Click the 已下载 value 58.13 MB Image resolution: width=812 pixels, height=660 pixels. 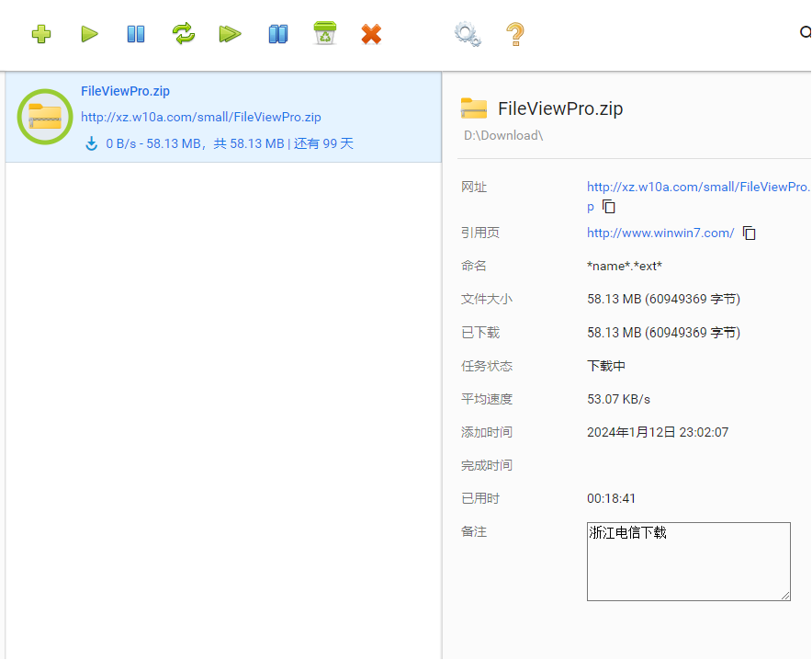pos(663,333)
